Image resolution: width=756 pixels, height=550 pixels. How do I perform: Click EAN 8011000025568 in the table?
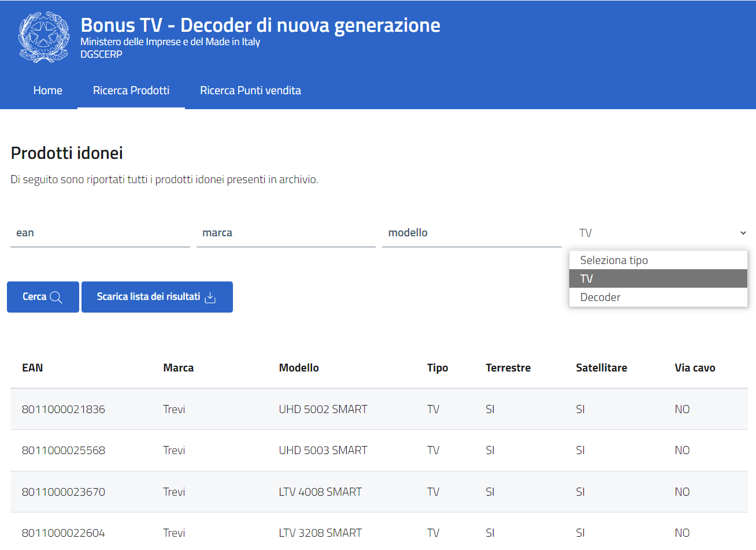click(x=64, y=450)
